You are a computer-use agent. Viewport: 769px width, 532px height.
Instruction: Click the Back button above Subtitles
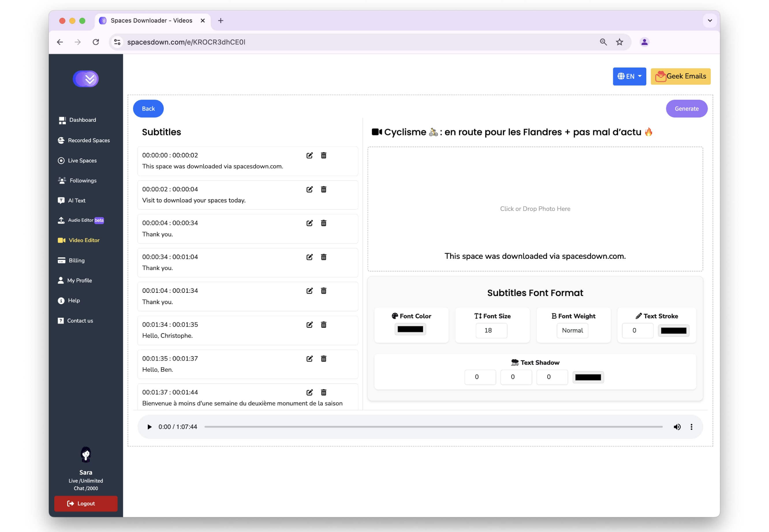point(148,108)
